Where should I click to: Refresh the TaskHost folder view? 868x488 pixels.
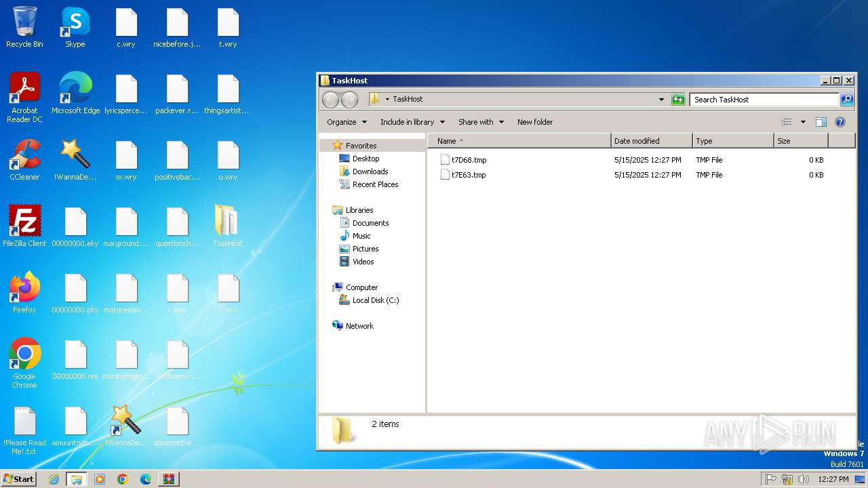tap(678, 100)
